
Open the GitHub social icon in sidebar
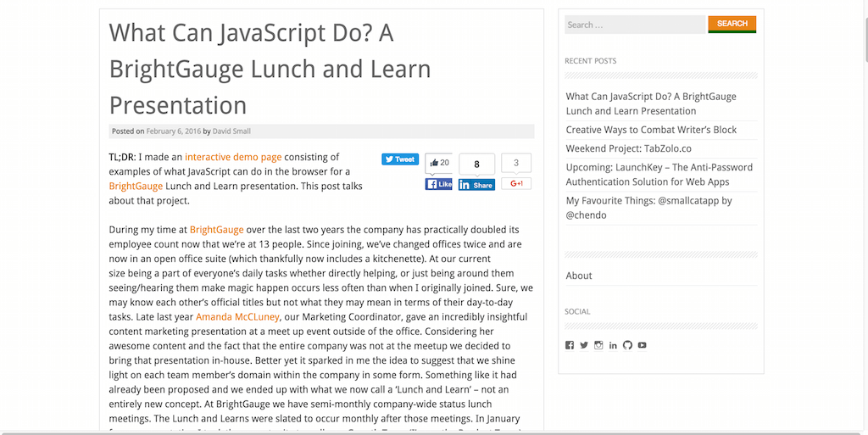pos(627,345)
